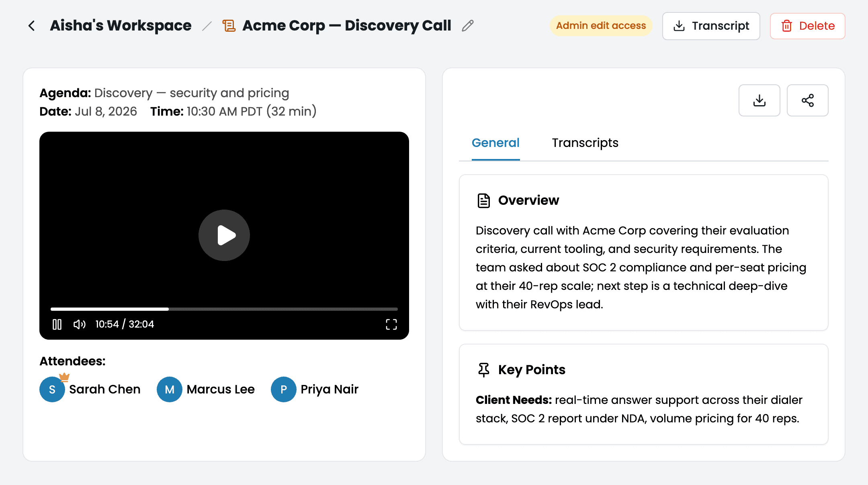868x485 pixels.
Task: Click the 'Acme Corp — Discovery Call' title
Action: [x=347, y=26]
